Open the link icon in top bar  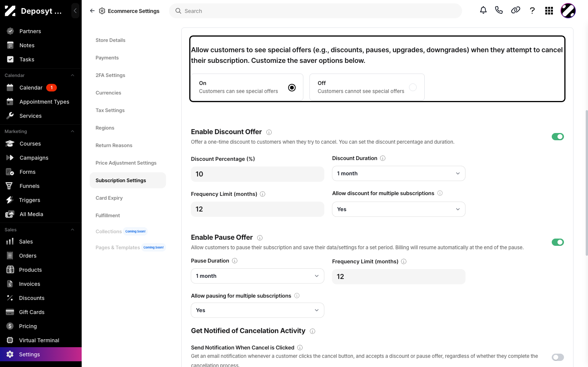[516, 10]
